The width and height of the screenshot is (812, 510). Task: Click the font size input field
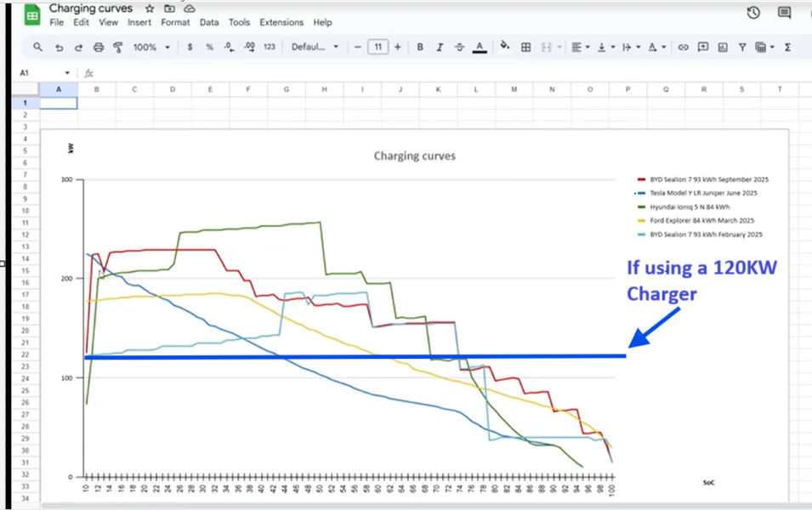[x=378, y=48]
